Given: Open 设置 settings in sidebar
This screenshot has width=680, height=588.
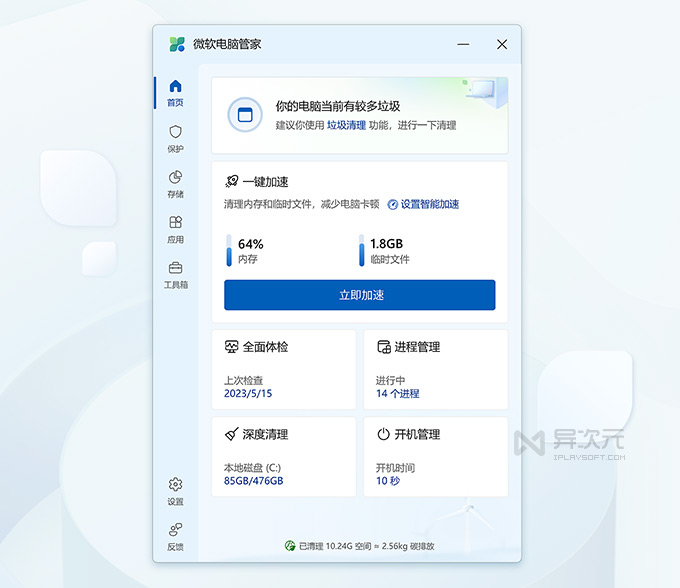Looking at the screenshot, I should (x=176, y=492).
